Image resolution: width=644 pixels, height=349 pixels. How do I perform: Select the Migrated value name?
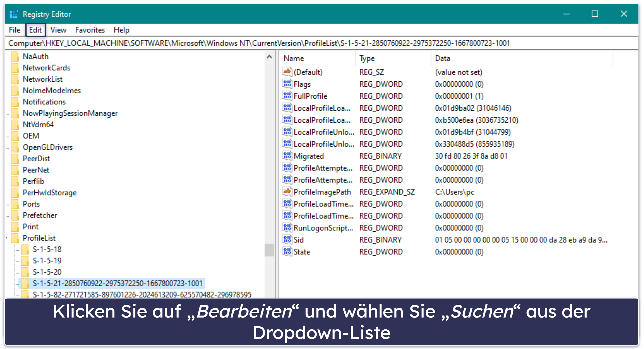[x=309, y=156]
